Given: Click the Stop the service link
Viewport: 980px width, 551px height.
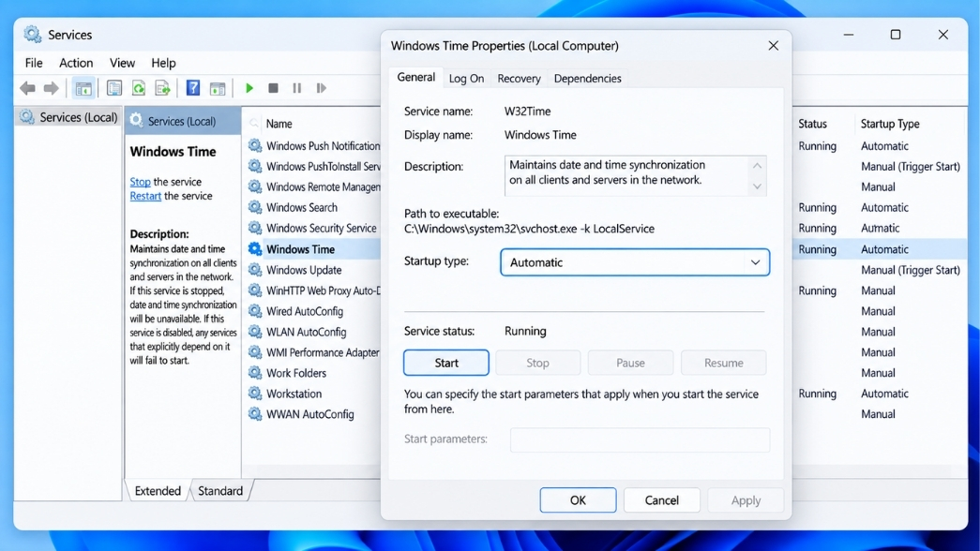Looking at the screenshot, I should tap(140, 182).
